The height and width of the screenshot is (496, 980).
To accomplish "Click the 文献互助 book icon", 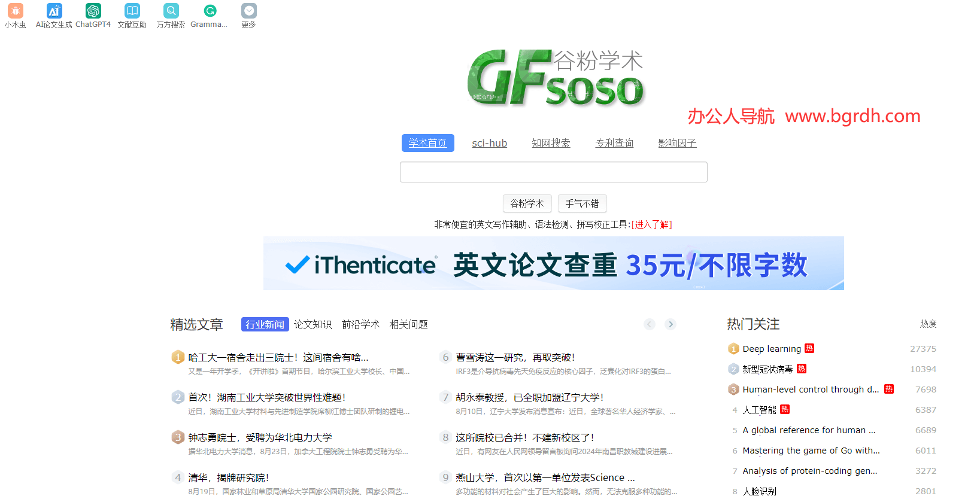I will click(132, 11).
